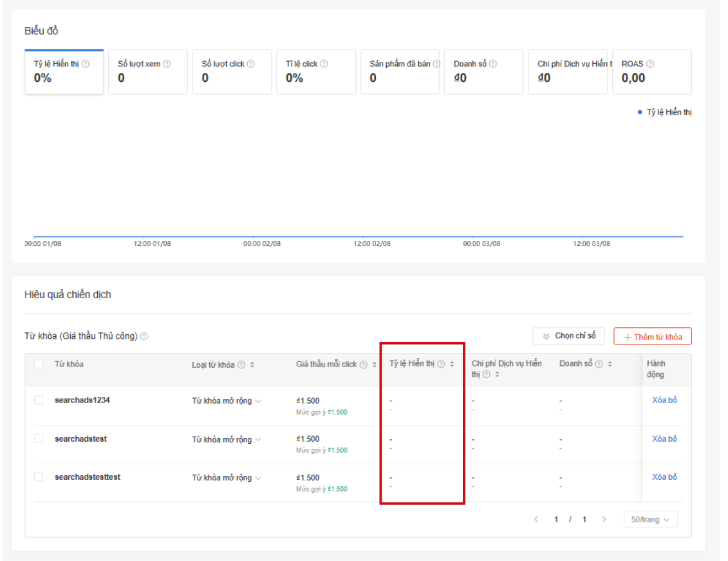Open the 50/trang page size dropdown
The width and height of the screenshot is (728, 561).
(x=651, y=519)
